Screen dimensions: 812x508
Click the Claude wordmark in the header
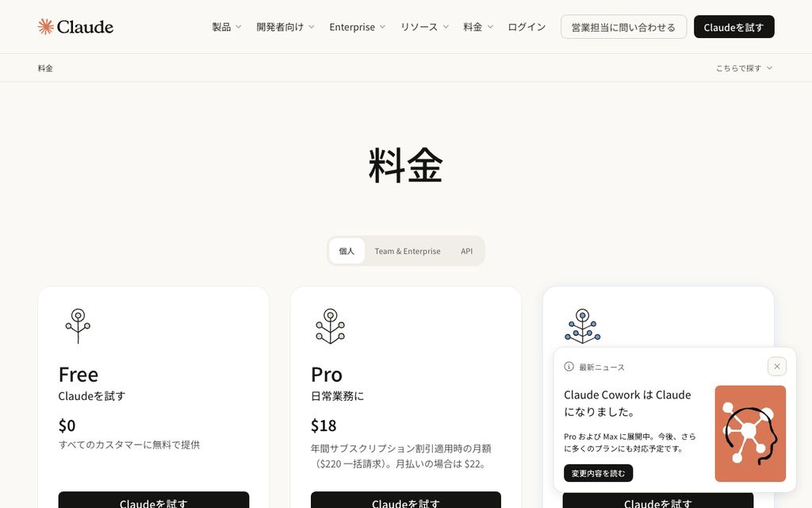coord(85,27)
